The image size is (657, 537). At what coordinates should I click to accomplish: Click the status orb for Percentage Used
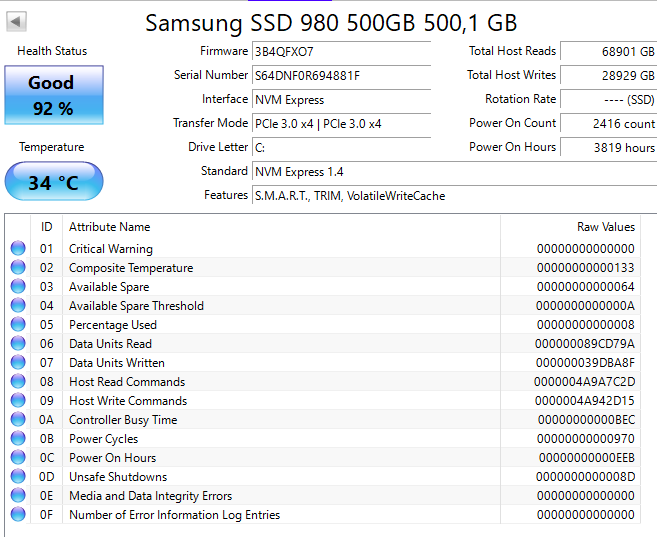coord(18,324)
